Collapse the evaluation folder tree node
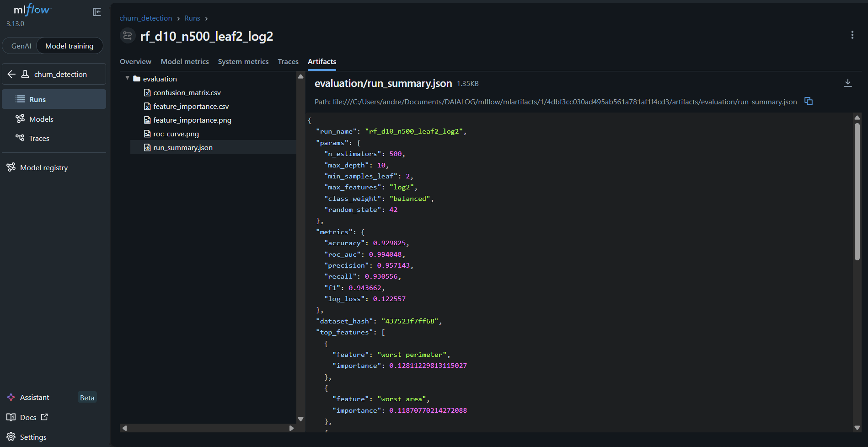This screenshot has width=868, height=447. pos(128,78)
